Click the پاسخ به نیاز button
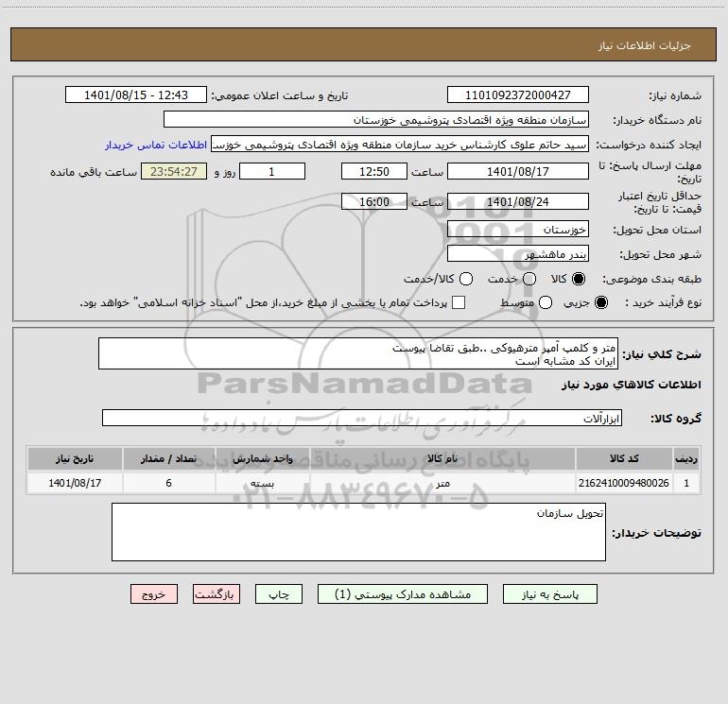 click(549, 594)
